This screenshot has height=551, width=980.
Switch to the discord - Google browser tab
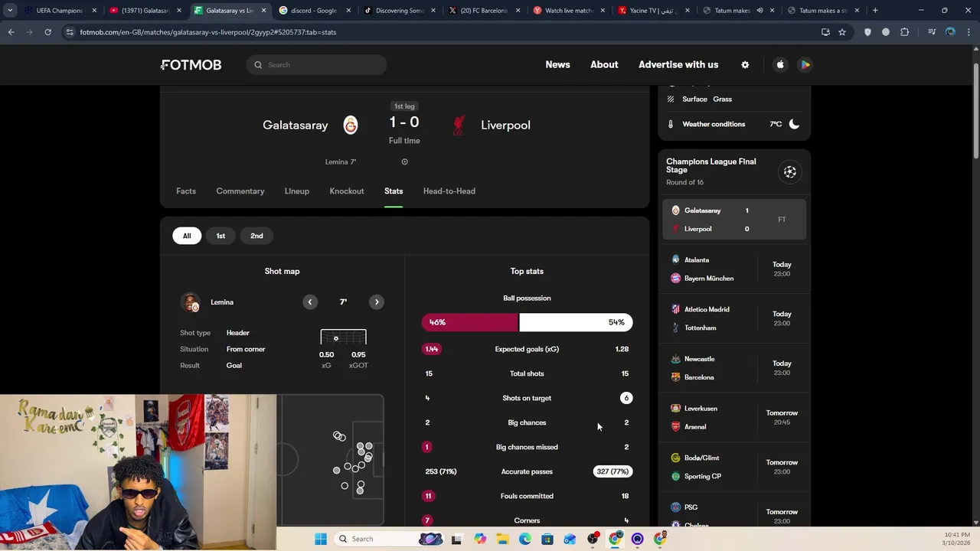click(x=314, y=11)
